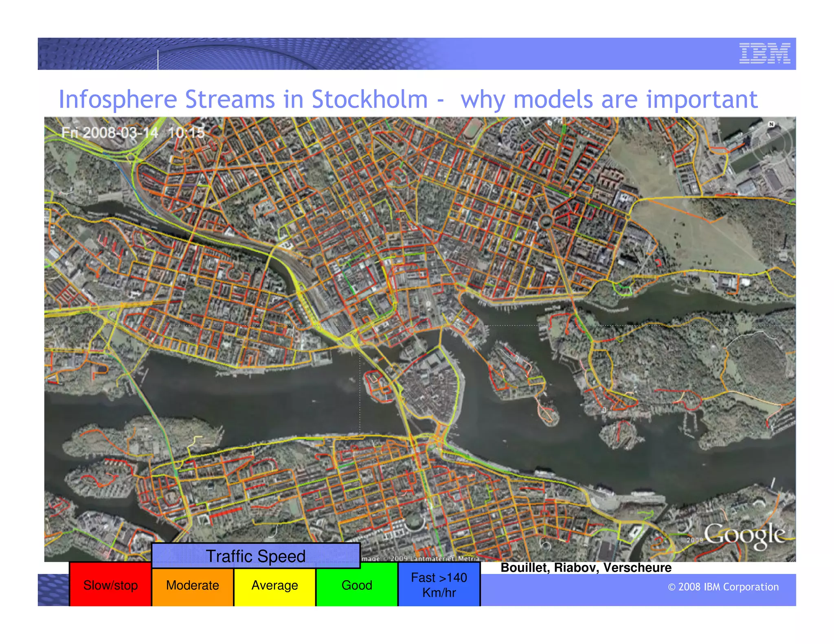Image resolution: width=834 pixels, height=644 pixels.
Task: Click the red Slow/stop legend swatch
Action: coord(110,585)
